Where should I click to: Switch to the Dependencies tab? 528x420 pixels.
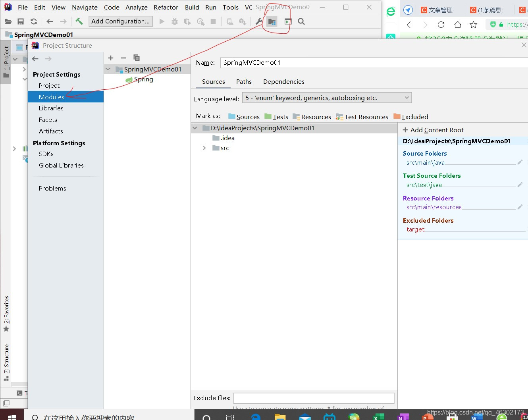tap(283, 81)
